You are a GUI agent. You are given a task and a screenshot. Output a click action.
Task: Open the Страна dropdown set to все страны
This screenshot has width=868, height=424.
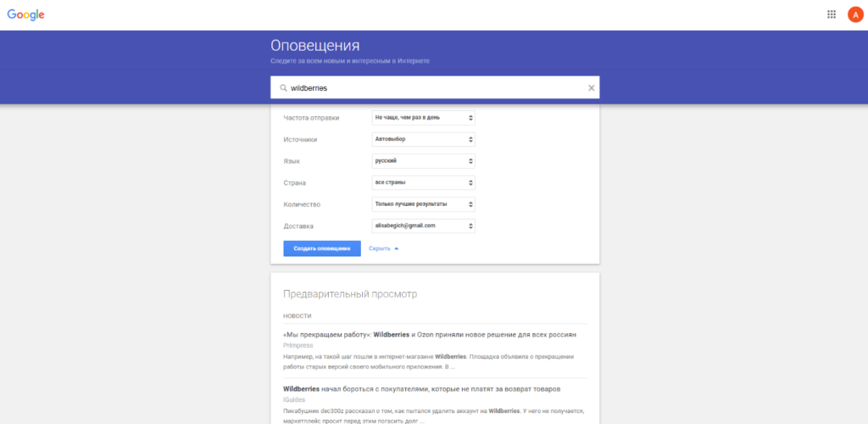pyautogui.click(x=424, y=182)
